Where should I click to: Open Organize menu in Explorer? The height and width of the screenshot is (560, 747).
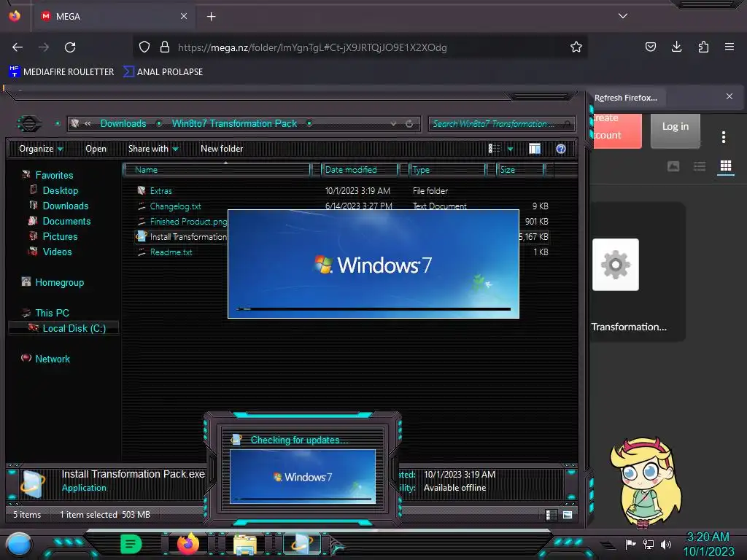[41, 149]
